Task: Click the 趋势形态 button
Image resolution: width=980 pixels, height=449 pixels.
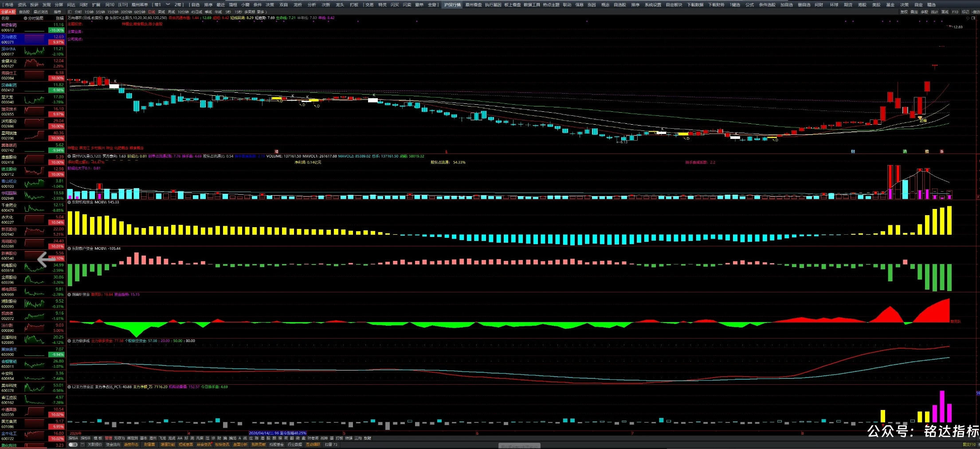Action: (131, 445)
